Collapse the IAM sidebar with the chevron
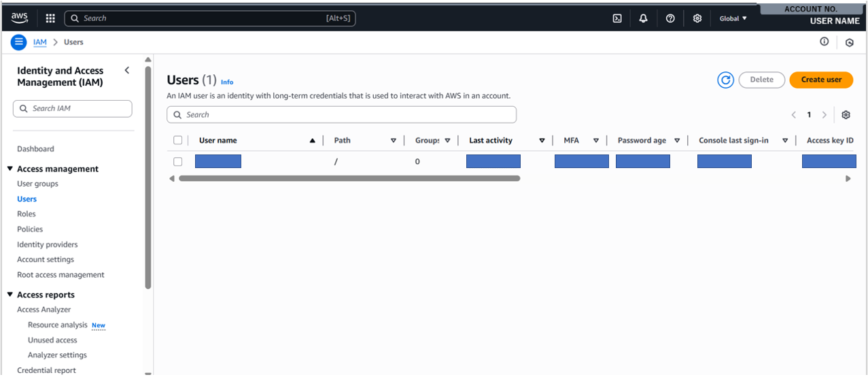 pos(127,71)
